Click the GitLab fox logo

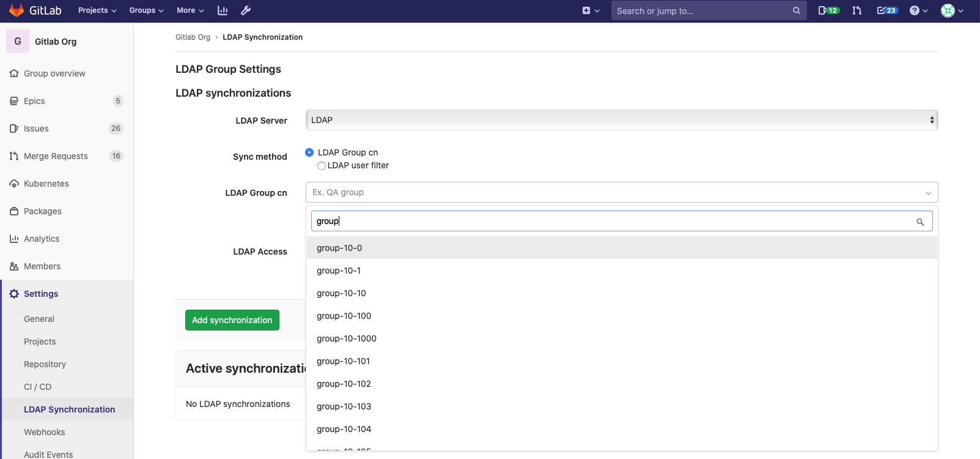click(x=17, y=10)
